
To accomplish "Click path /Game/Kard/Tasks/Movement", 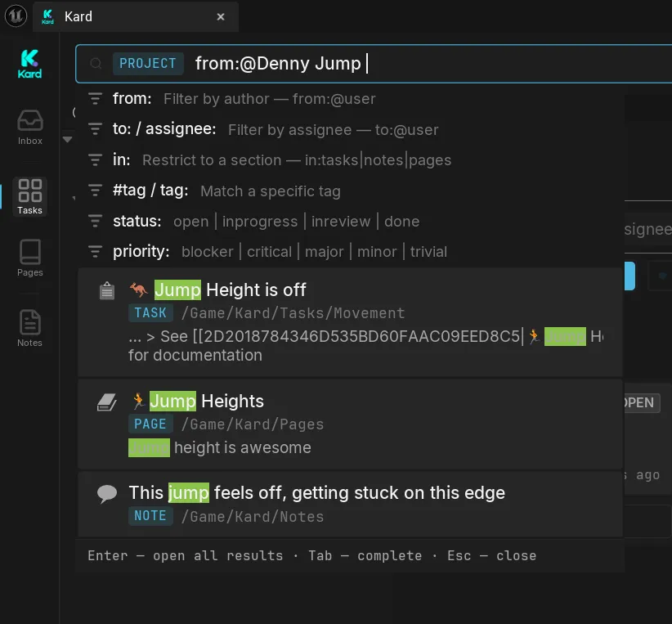I will click(293, 313).
